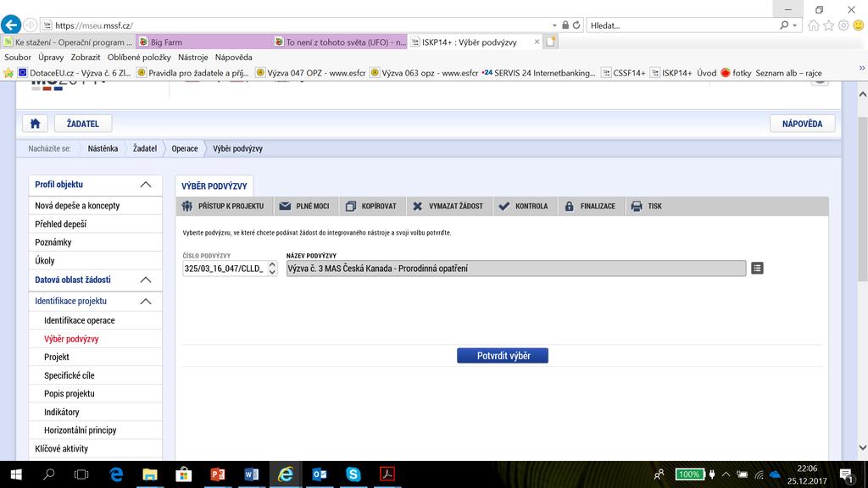Open the Nástroje menu
This screenshot has height=488, width=868.
tap(192, 57)
